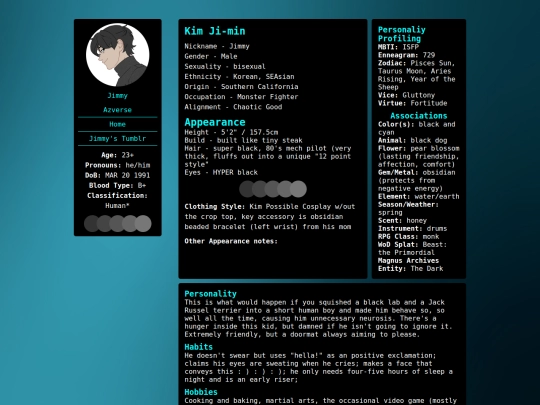Screen dimensions: 540x405
Task: Click the Appearance heading
Action: (x=215, y=122)
